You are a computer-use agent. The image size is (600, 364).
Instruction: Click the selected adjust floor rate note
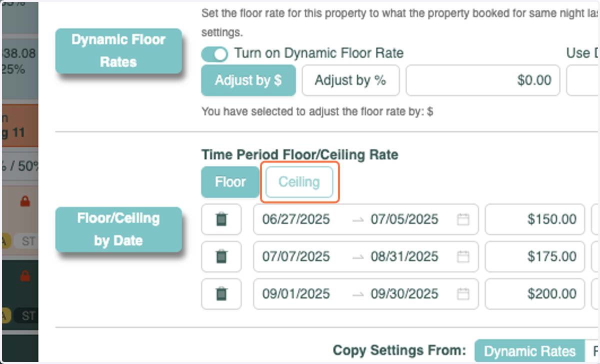click(x=317, y=111)
